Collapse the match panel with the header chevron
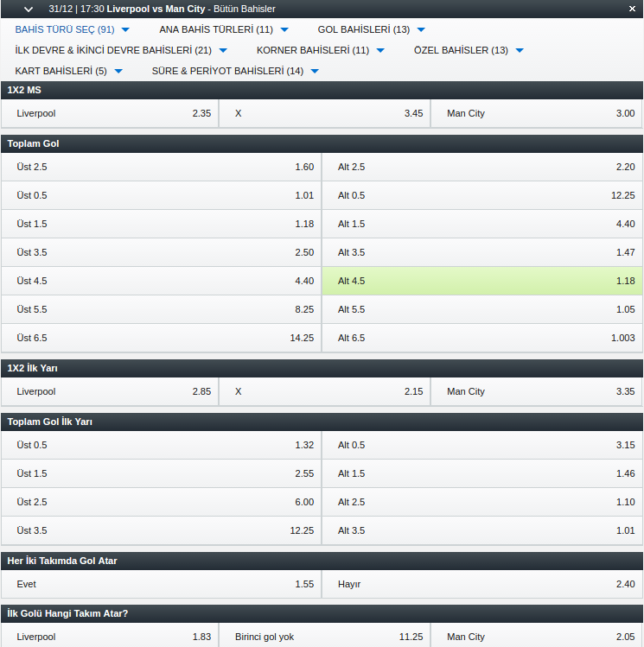Viewport: 644px width, 647px height. (x=29, y=10)
